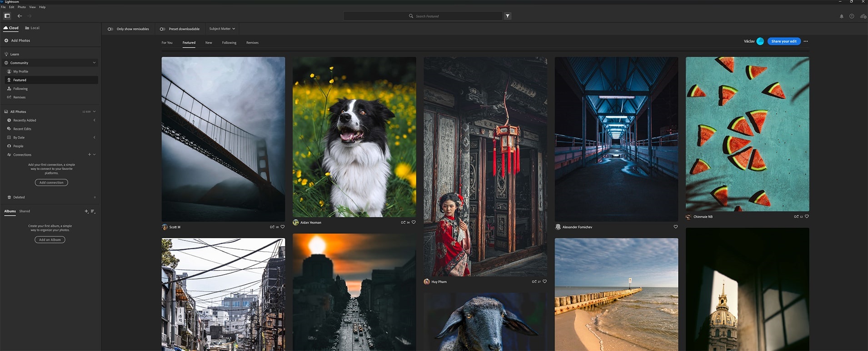
Task: Click Václav's blue profile avatar
Action: 760,41
